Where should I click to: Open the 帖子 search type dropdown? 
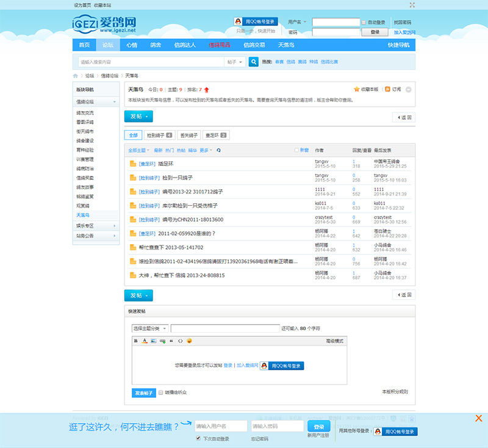tap(235, 62)
